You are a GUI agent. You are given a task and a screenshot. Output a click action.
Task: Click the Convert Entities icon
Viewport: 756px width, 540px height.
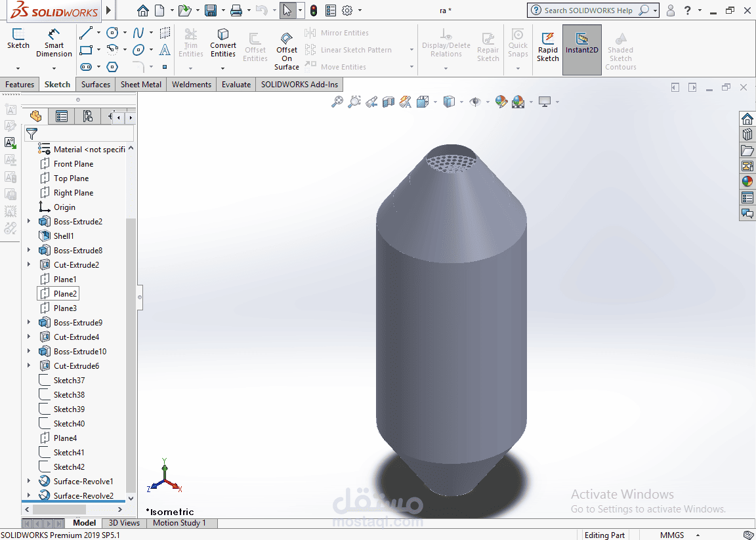[222, 33]
